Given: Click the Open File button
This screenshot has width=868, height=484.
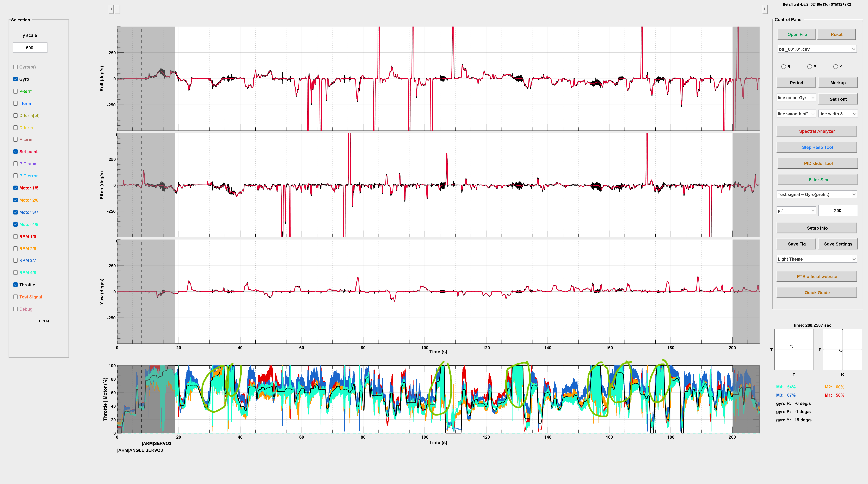Looking at the screenshot, I should tap(797, 34).
